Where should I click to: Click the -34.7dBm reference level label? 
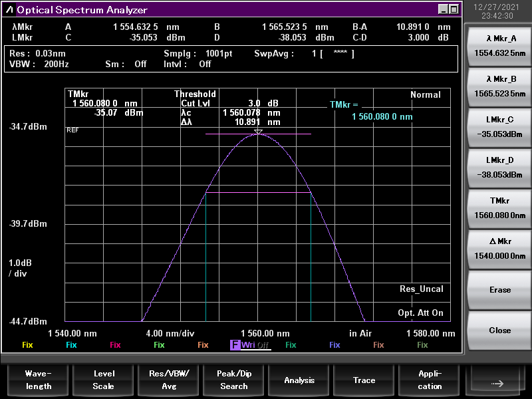28,127
